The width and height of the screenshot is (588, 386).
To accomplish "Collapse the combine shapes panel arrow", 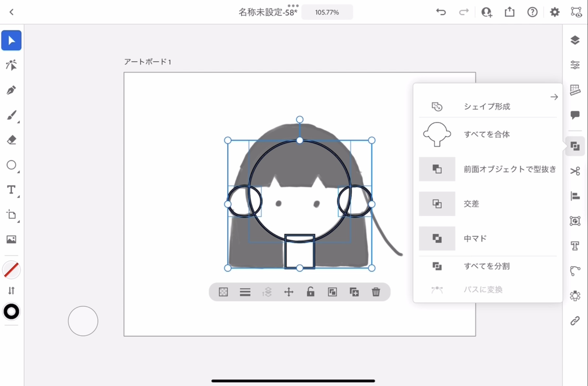I will 554,97.
